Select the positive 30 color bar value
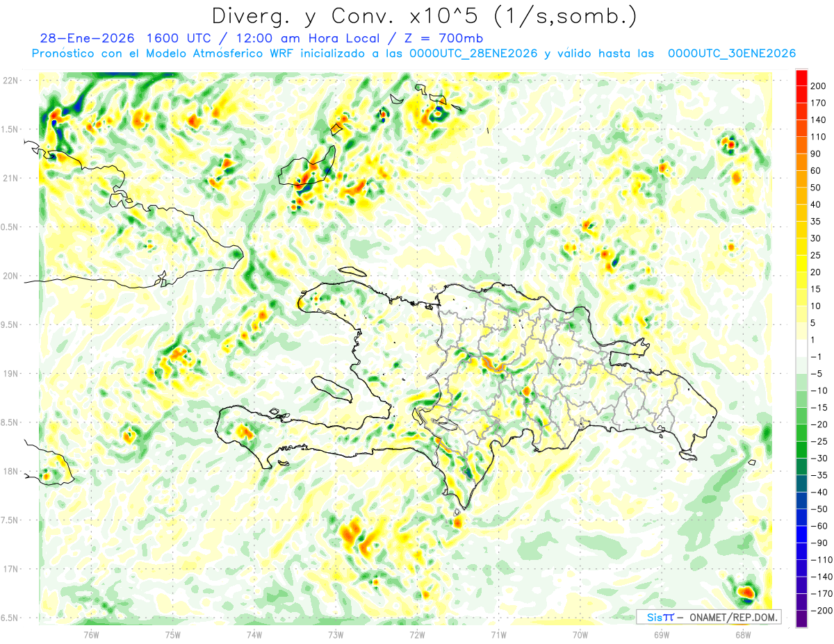 tap(817, 238)
